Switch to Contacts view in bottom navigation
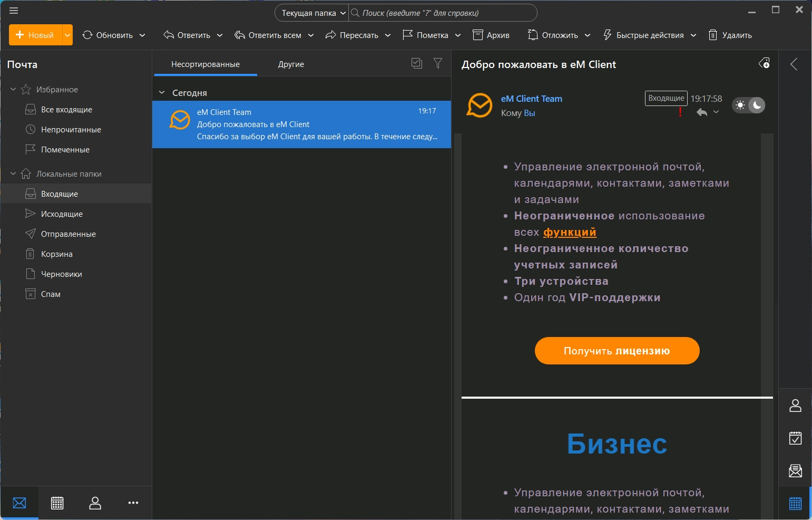The height and width of the screenshot is (520, 812). 95,503
